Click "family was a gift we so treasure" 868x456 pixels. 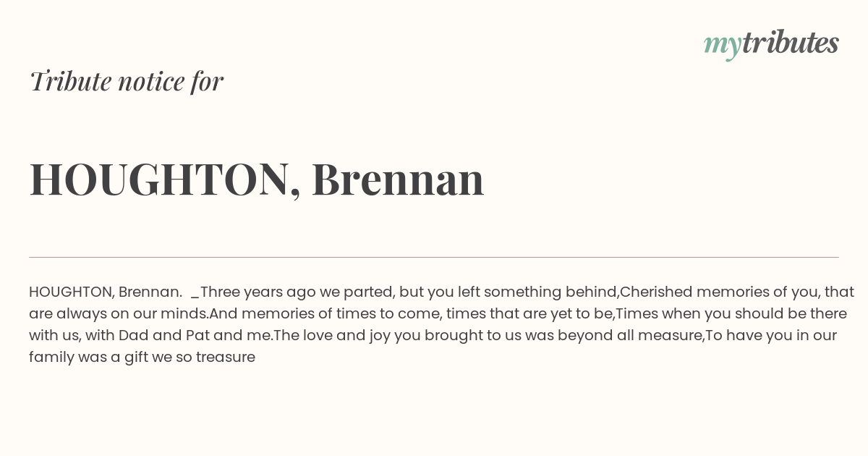[142, 357]
